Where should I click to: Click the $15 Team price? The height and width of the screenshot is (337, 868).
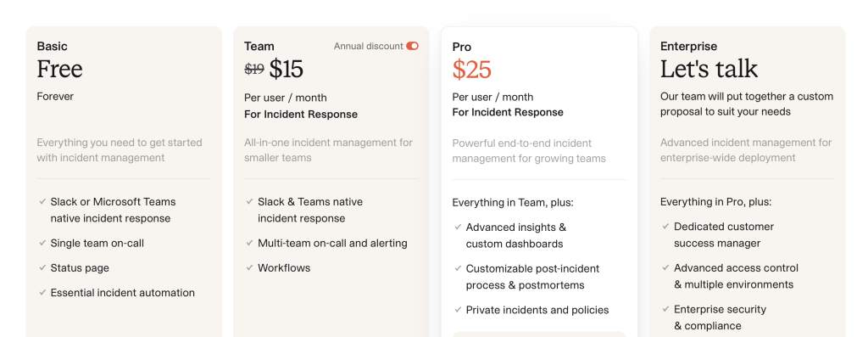(287, 70)
